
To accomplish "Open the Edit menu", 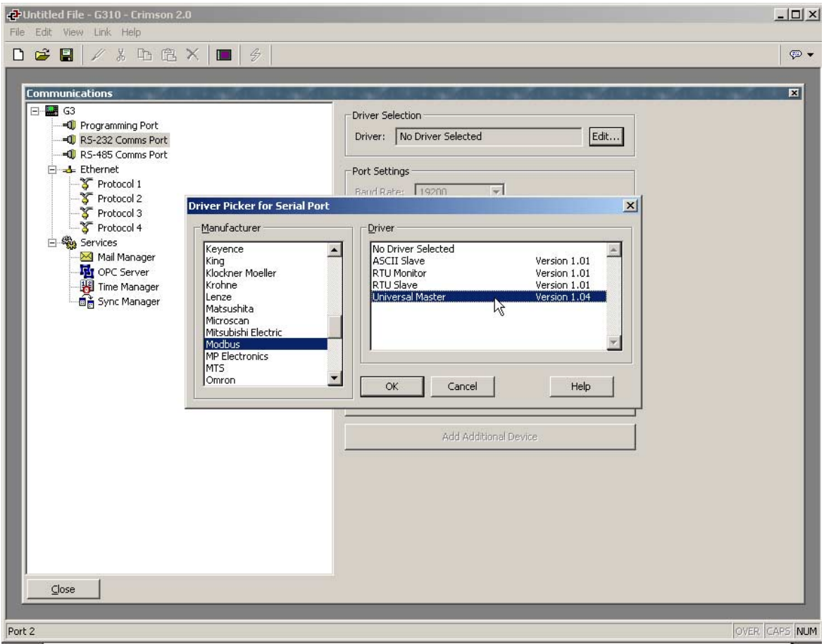I will click(44, 32).
